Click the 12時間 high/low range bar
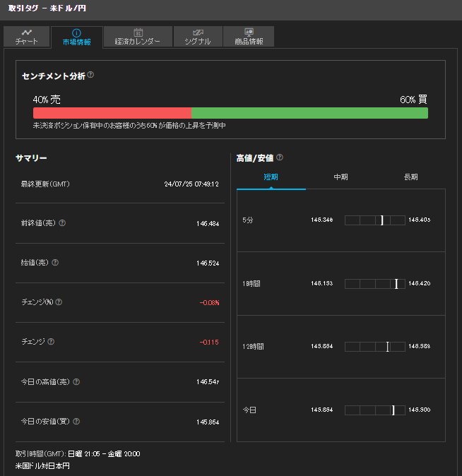462x476 pixels. point(375,347)
